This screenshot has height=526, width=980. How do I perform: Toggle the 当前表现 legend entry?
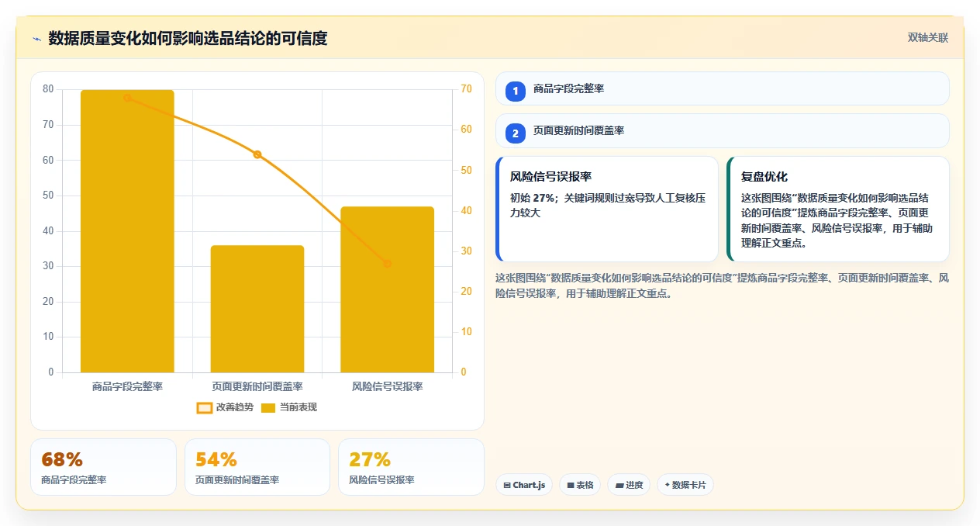[x=289, y=407]
